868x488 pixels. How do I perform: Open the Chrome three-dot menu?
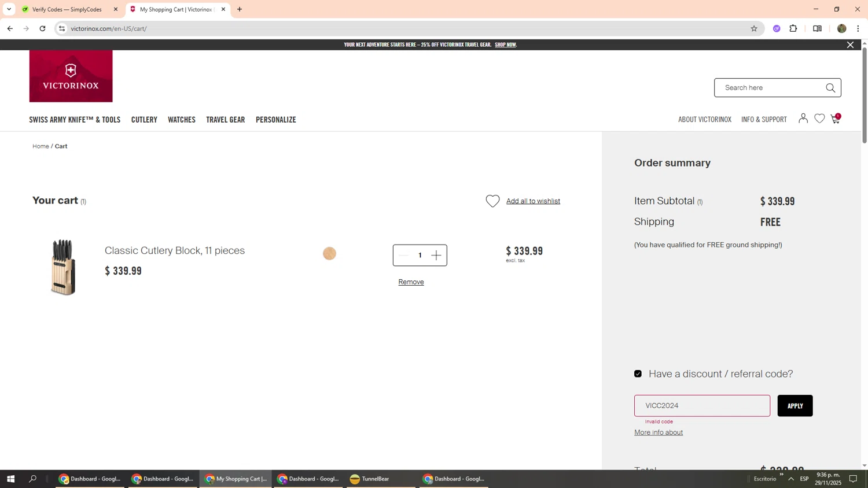tap(858, 28)
